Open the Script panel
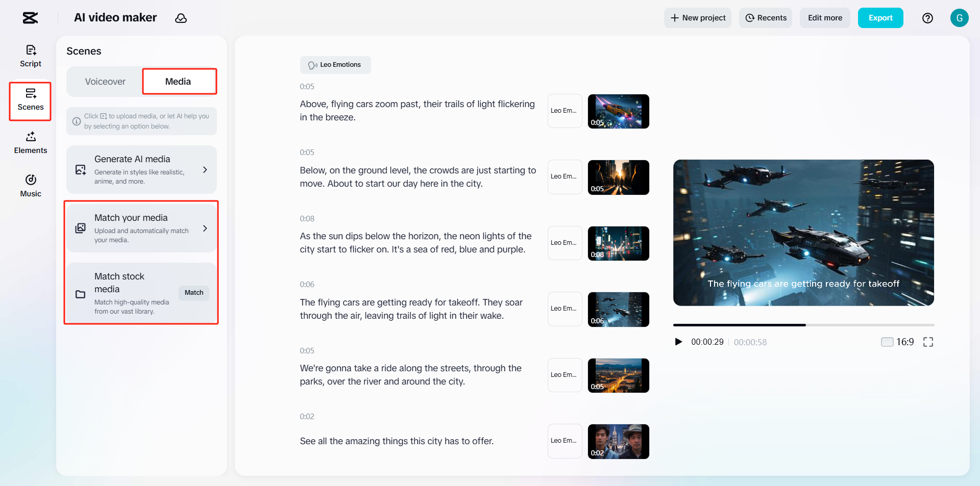980x486 pixels. [31, 56]
